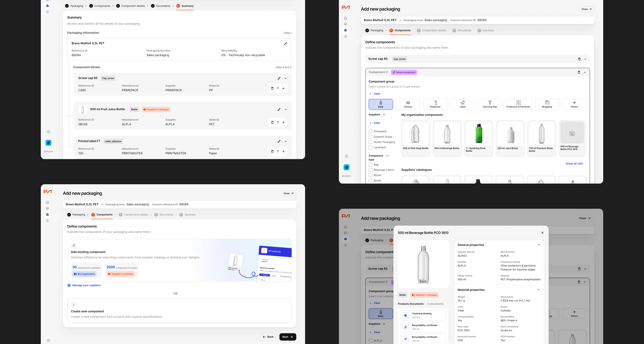Image resolution: width=644 pixels, height=344 pixels.
Task: Click Supplier's catalogue button under 2000 components
Action: coord(120,274)
